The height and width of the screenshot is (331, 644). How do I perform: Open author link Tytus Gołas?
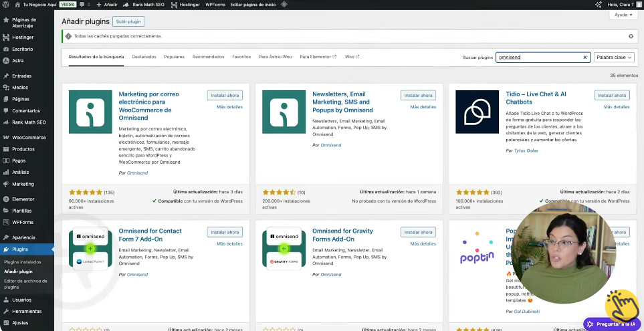(x=526, y=150)
